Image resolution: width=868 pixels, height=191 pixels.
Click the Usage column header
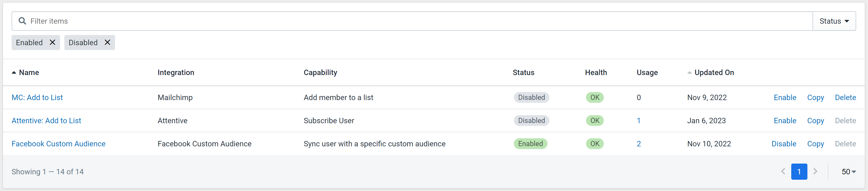[647, 72]
